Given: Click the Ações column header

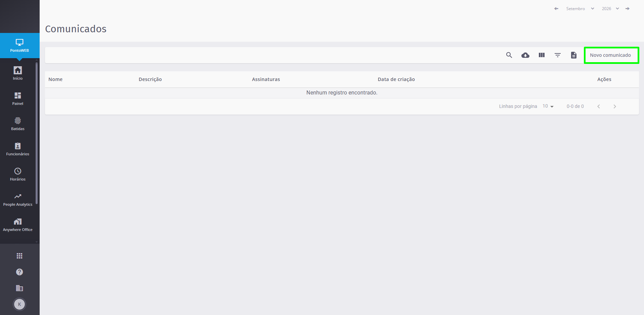Looking at the screenshot, I should [x=604, y=79].
